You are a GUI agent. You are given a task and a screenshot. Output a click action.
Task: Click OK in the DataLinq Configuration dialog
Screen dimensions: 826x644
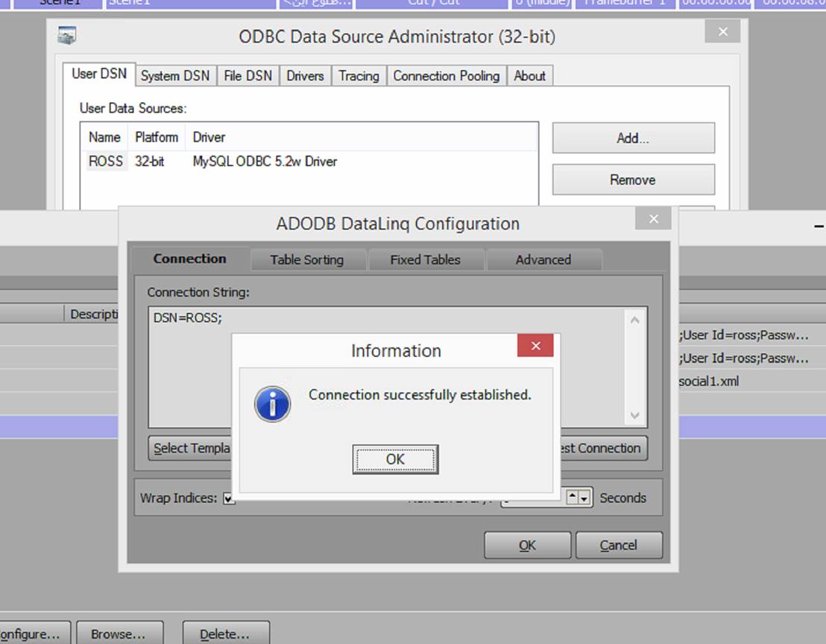527,545
